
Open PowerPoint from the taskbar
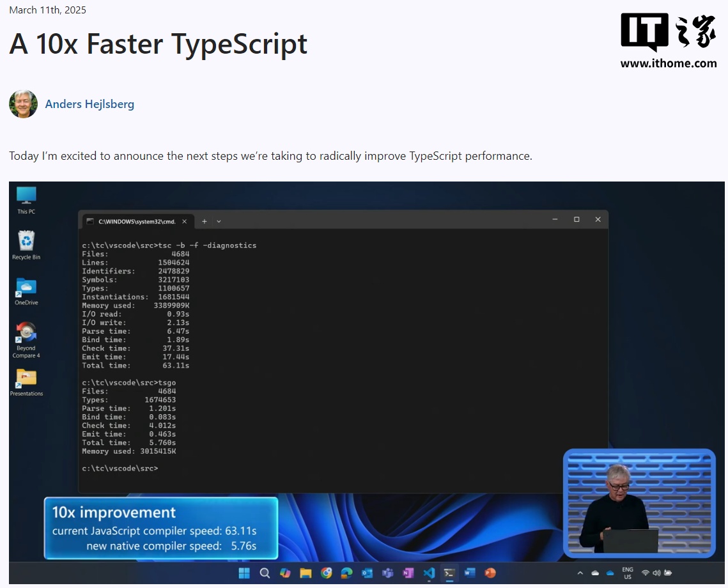pos(490,573)
